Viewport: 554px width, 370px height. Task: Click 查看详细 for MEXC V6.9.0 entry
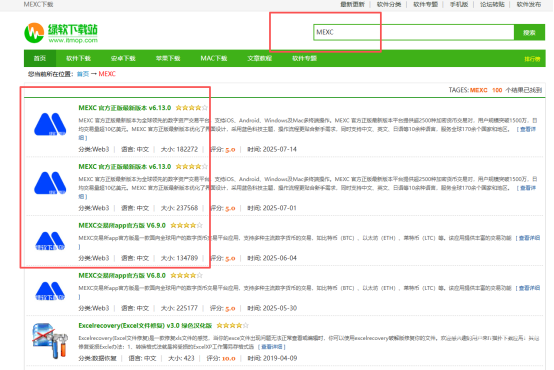(529, 238)
